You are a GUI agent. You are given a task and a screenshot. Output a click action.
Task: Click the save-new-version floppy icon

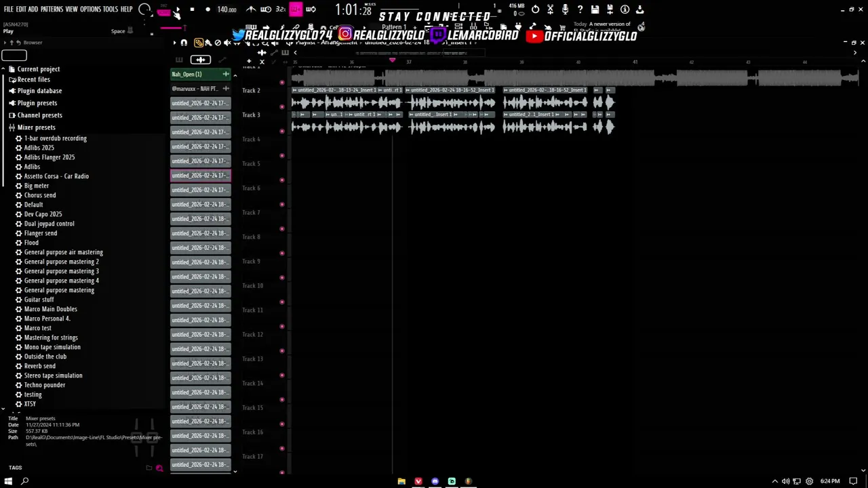click(610, 9)
